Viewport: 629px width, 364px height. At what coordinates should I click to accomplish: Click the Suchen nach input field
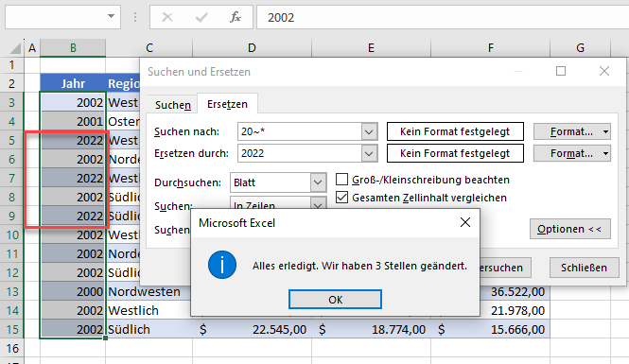pos(300,131)
